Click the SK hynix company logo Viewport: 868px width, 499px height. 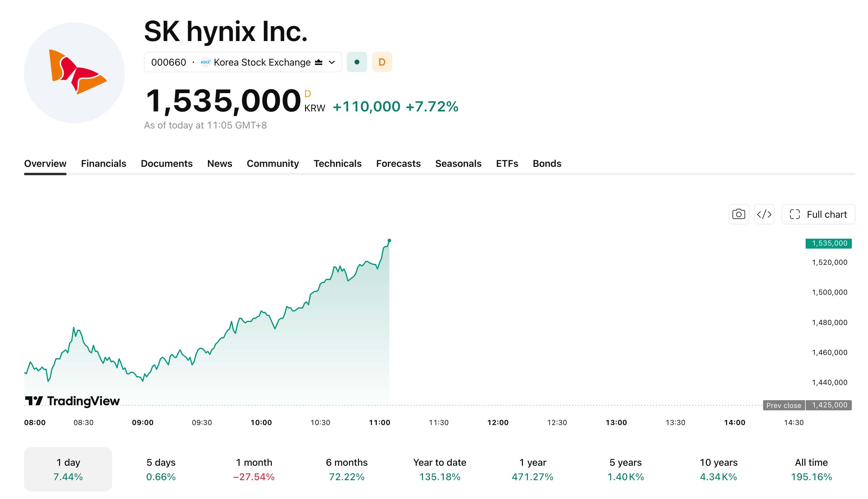click(74, 73)
